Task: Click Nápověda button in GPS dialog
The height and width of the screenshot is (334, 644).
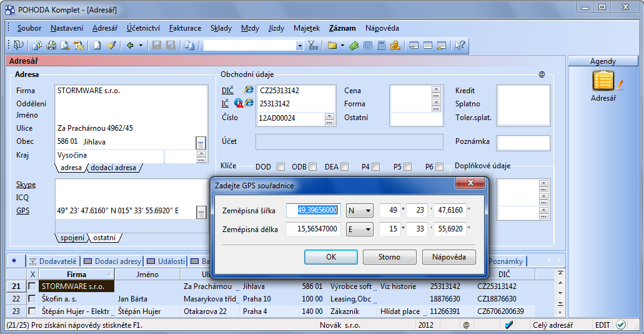Action: point(449,257)
